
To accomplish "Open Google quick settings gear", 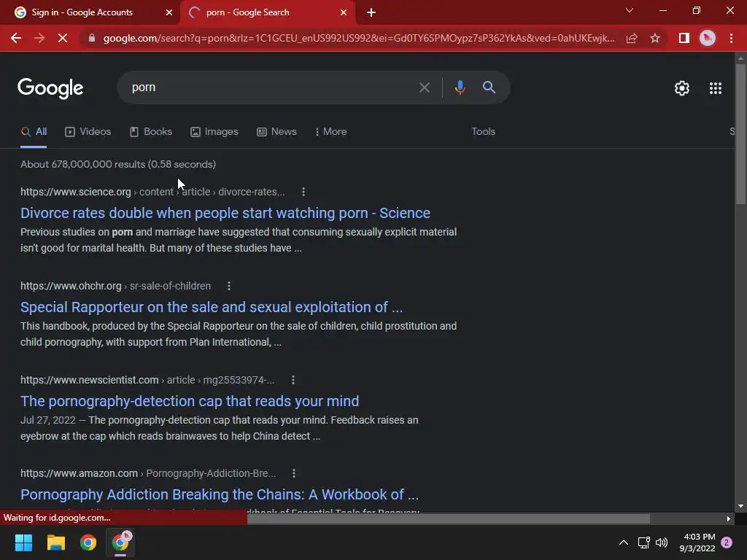I will click(682, 88).
